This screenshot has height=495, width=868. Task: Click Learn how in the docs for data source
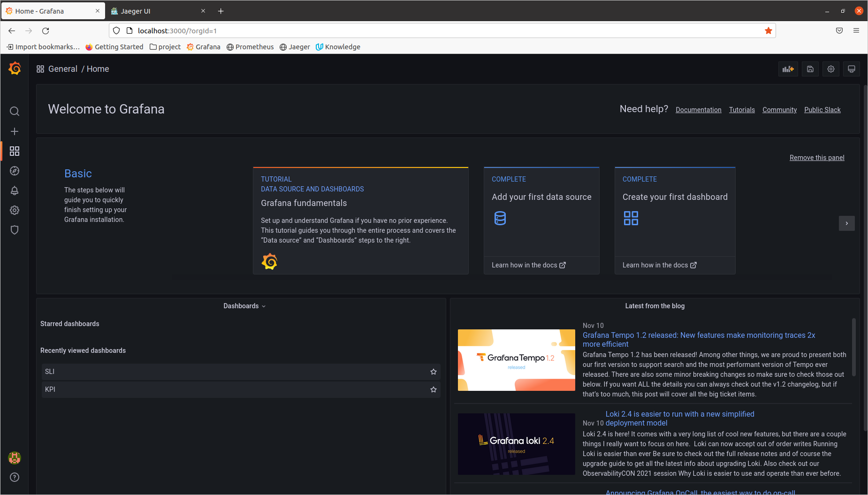click(529, 265)
